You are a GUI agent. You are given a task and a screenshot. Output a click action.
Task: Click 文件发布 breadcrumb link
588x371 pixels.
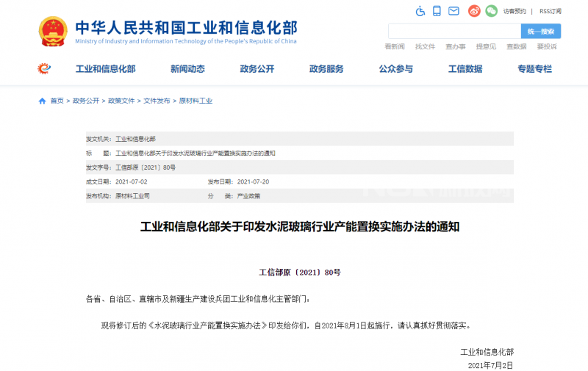click(x=157, y=101)
